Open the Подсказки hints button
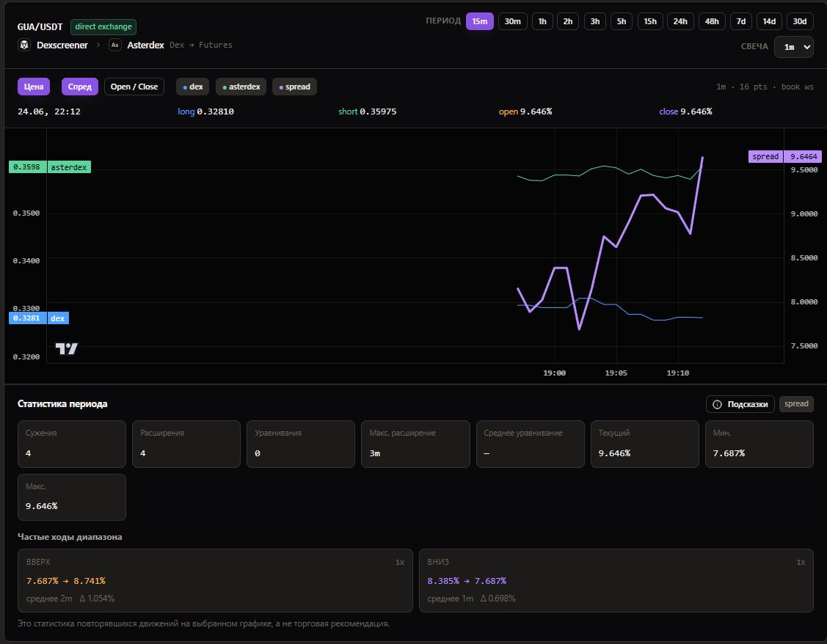 740,404
